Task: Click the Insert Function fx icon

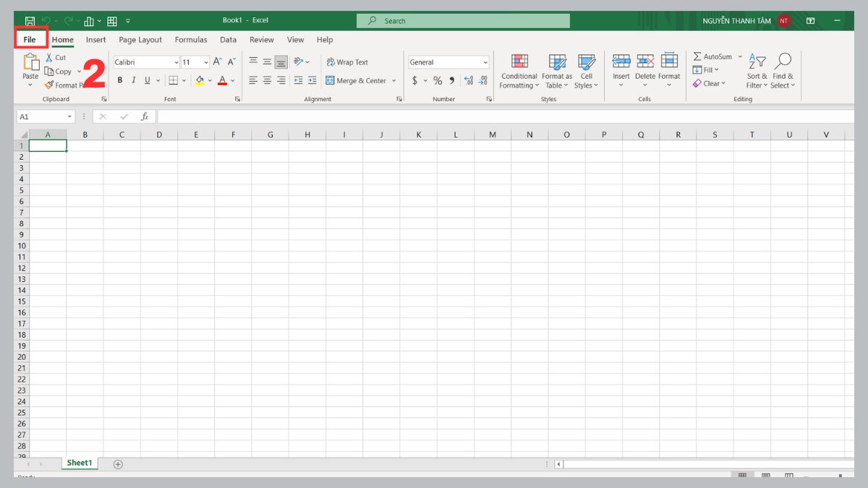Action: tap(145, 116)
